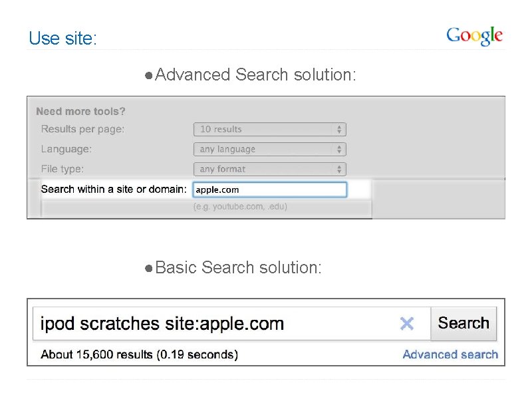Select the 'Use site:' slide title

[63, 39]
